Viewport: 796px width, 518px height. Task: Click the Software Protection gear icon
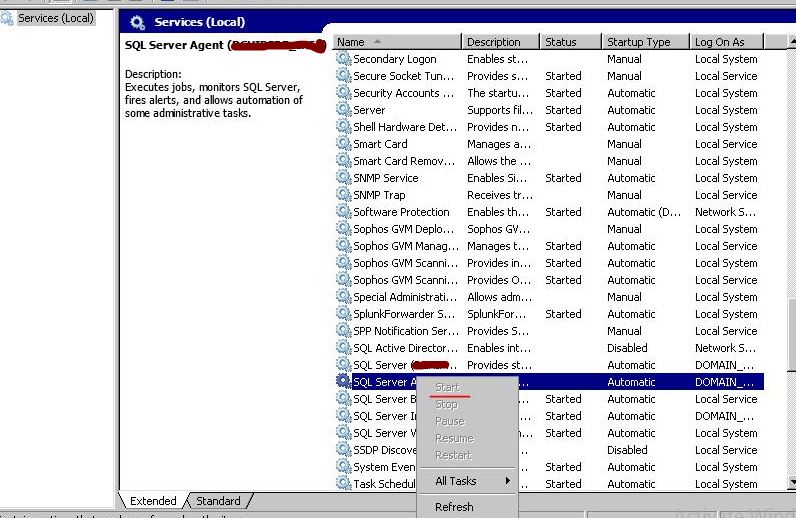tap(344, 212)
